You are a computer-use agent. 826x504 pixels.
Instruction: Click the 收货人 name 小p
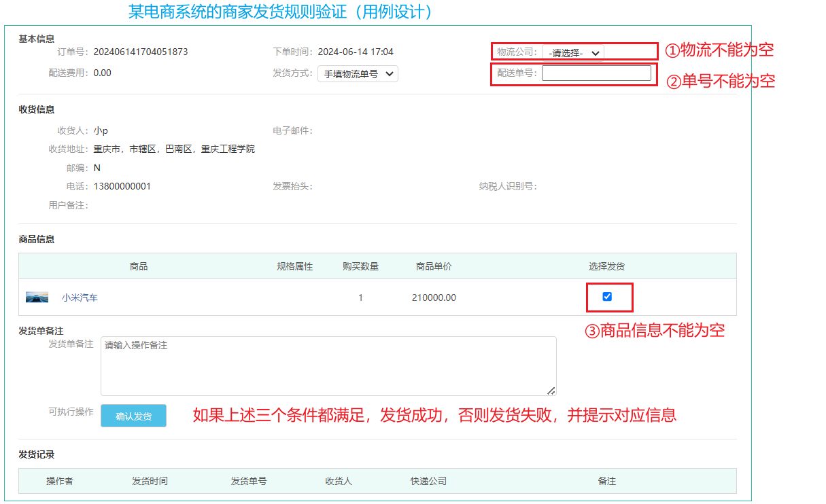coord(101,130)
